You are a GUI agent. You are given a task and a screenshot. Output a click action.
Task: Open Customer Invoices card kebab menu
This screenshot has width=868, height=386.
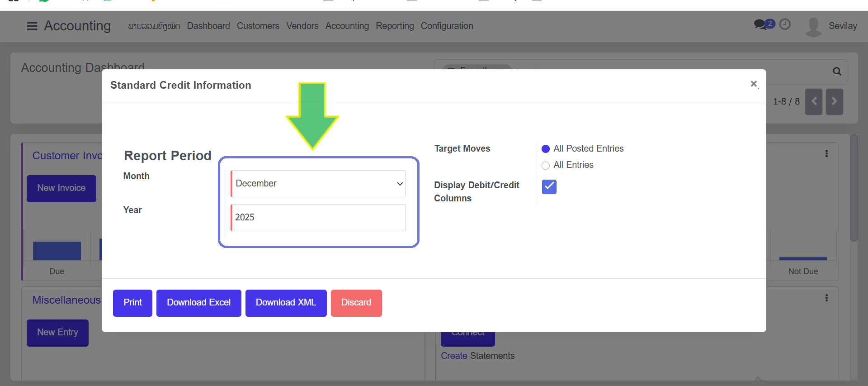click(x=826, y=154)
